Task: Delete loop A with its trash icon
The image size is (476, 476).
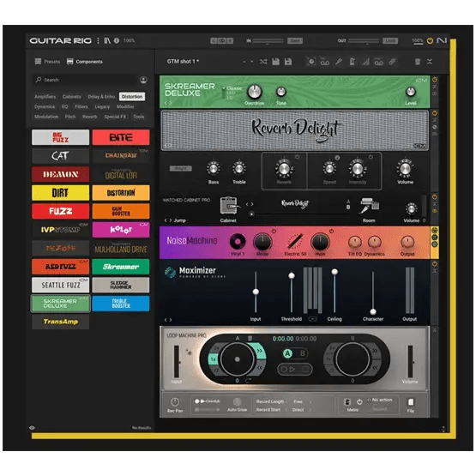Action: pos(250,338)
